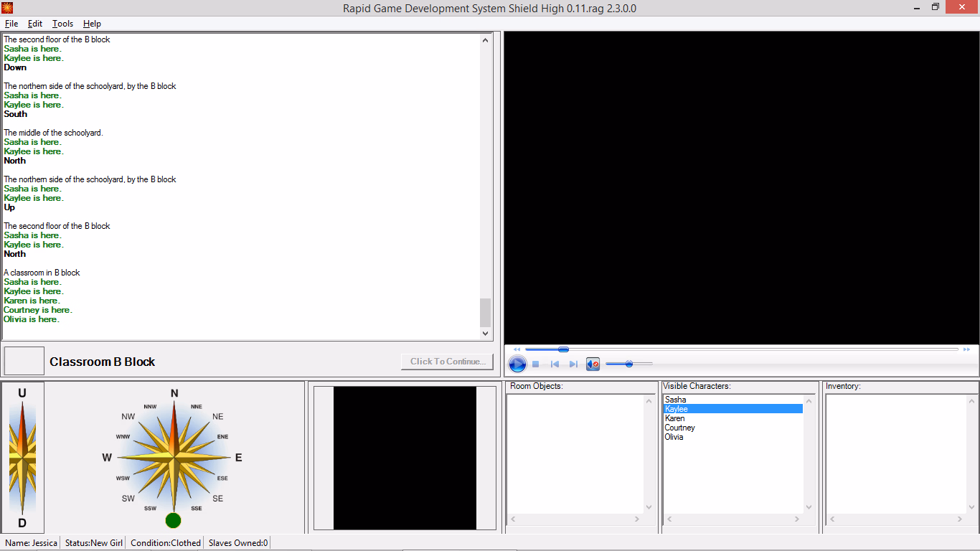Viewport: 980px width, 551px height.
Task: Go NNE on the compass
Action: coord(197,407)
